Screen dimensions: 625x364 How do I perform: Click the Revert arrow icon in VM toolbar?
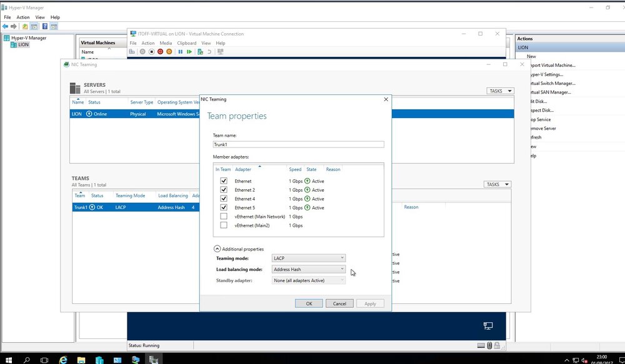[x=209, y=52]
